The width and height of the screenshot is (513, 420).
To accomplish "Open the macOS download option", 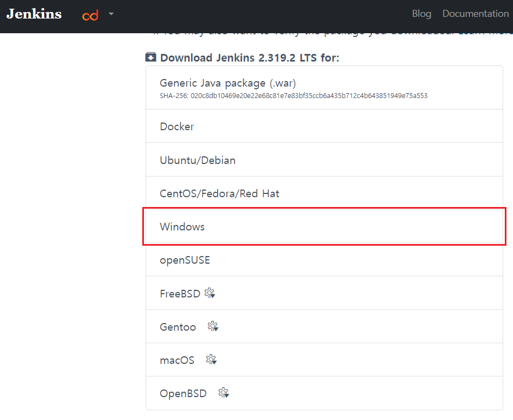I will coord(324,360).
